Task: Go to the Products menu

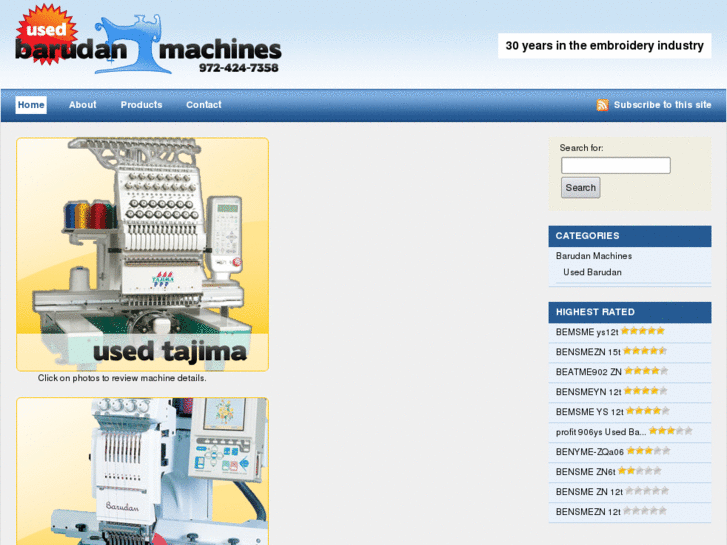Action: coord(141,105)
